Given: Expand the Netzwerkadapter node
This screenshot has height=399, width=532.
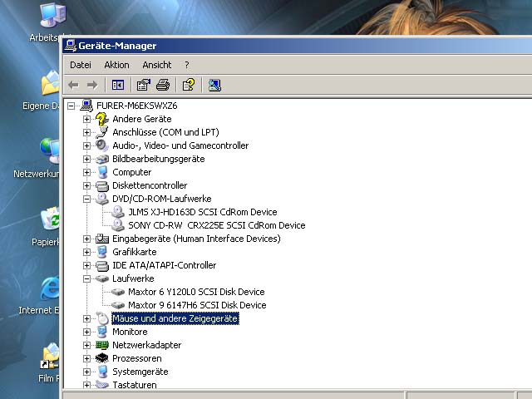Looking at the screenshot, I should point(86,345).
